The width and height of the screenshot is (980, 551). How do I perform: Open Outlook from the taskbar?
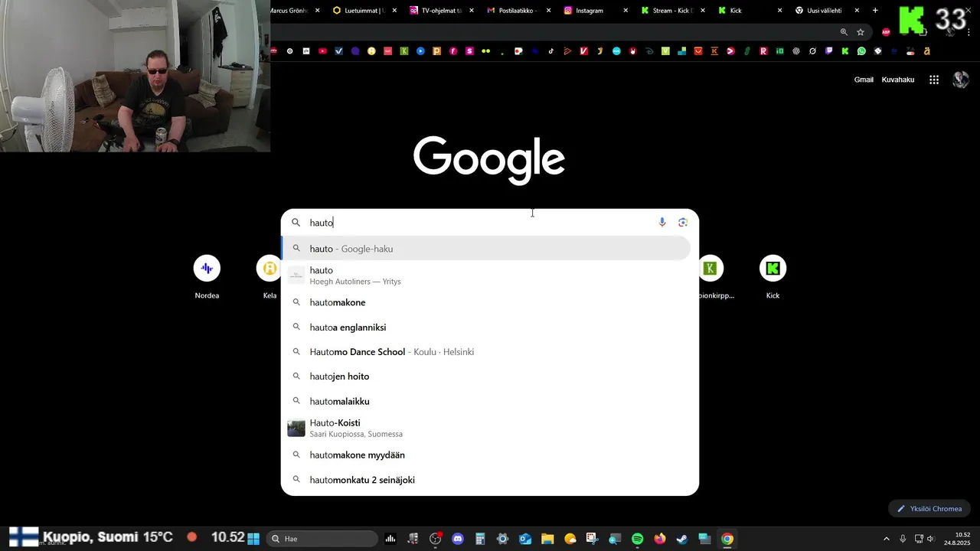(525, 539)
